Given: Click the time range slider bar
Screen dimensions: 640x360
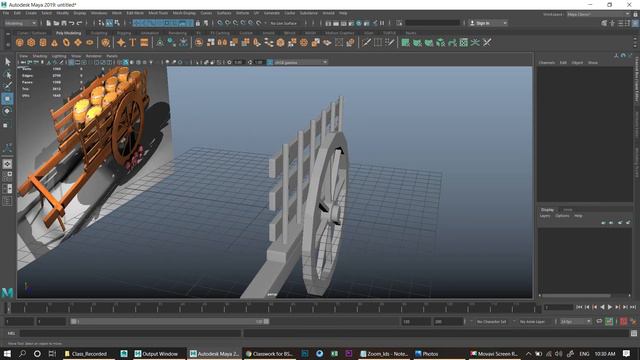Looking at the screenshot, I should coord(170,322).
